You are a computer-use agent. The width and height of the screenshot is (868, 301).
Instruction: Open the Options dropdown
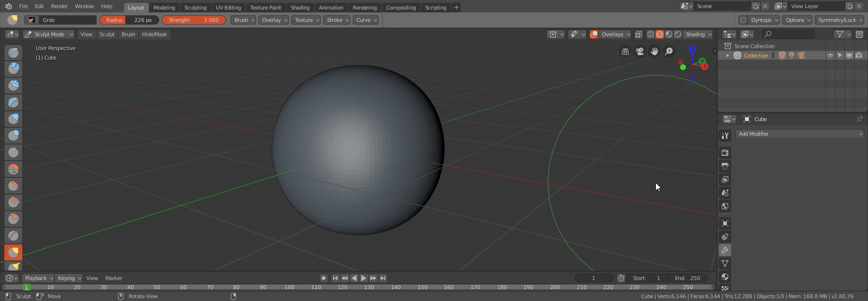[797, 20]
